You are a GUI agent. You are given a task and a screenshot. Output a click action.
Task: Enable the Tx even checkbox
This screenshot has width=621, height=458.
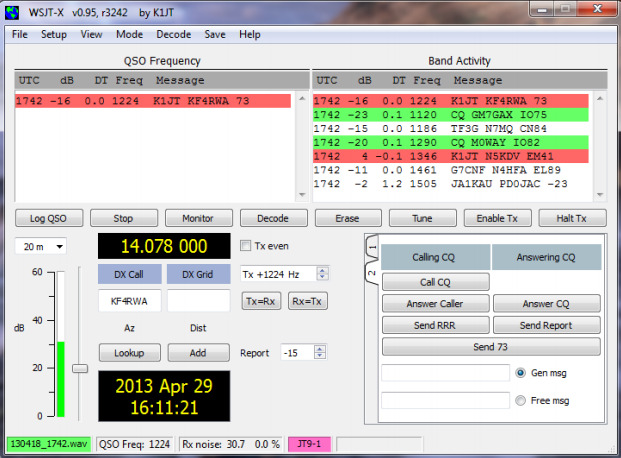[246, 246]
